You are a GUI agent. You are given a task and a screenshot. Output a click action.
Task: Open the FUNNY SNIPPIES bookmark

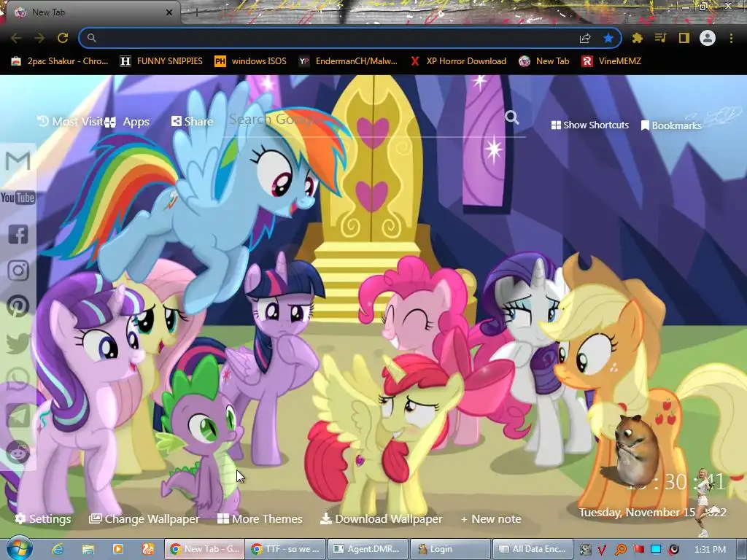[161, 61]
